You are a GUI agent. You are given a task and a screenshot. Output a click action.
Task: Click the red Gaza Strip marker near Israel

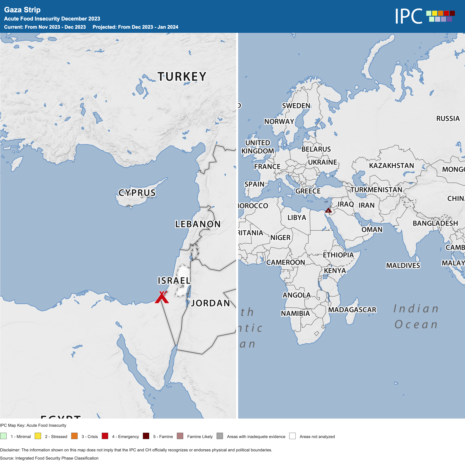pos(161,297)
